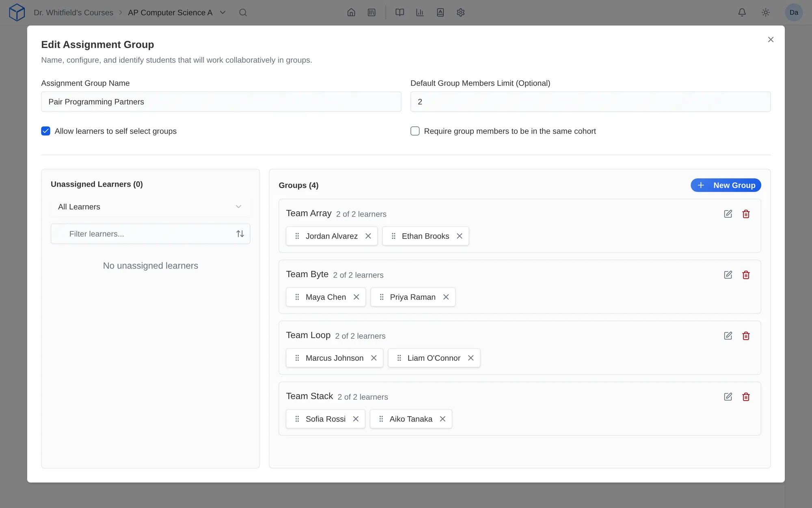Open notifications bell
The height and width of the screenshot is (508, 812).
click(x=742, y=13)
